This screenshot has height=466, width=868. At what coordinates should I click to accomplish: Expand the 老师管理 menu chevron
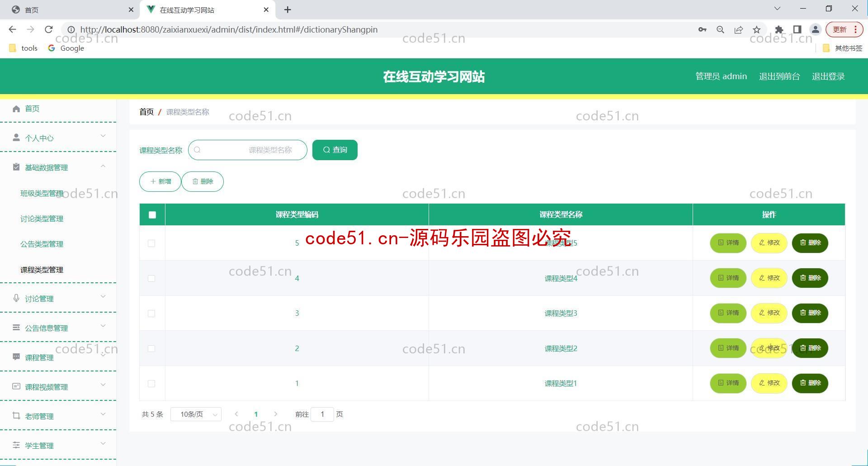click(x=103, y=414)
